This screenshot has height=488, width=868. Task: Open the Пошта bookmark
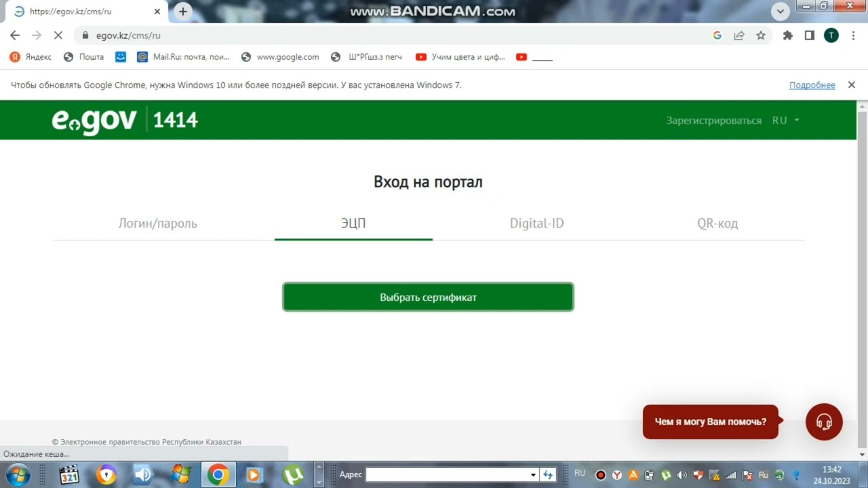coord(83,57)
